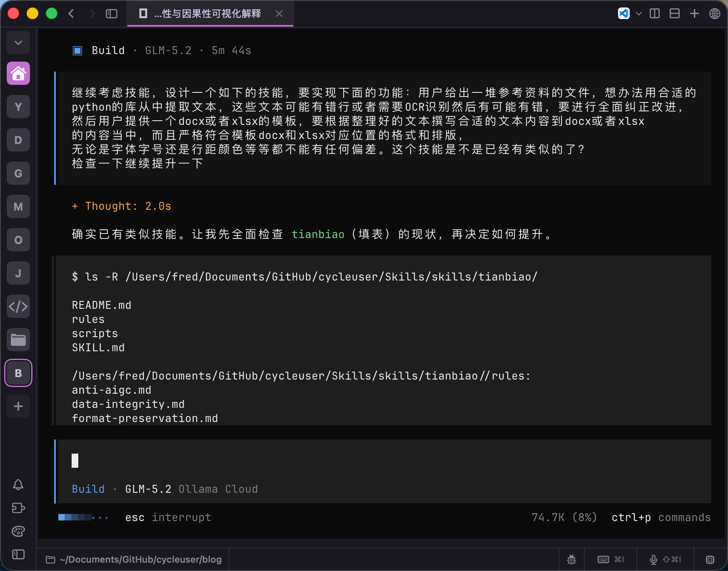Collapse sidebar list with top chevron

point(18,42)
